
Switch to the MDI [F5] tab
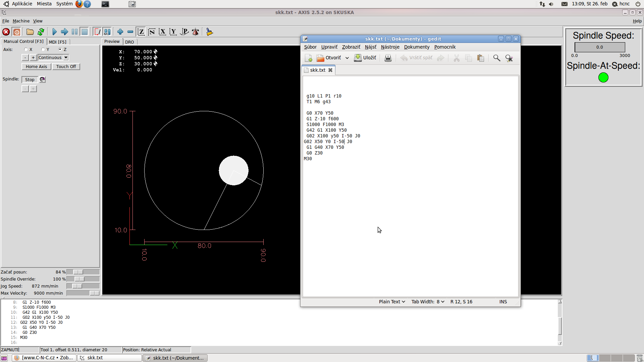coord(57,42)
